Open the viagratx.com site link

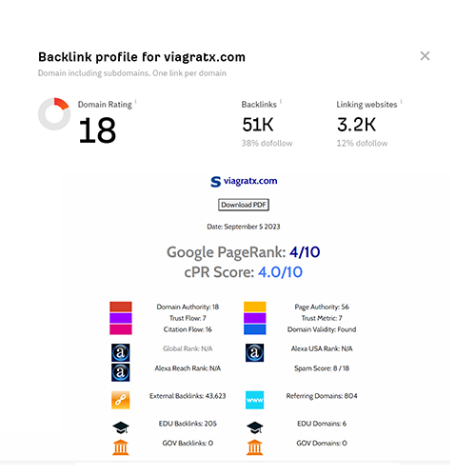tap(244, 181)
